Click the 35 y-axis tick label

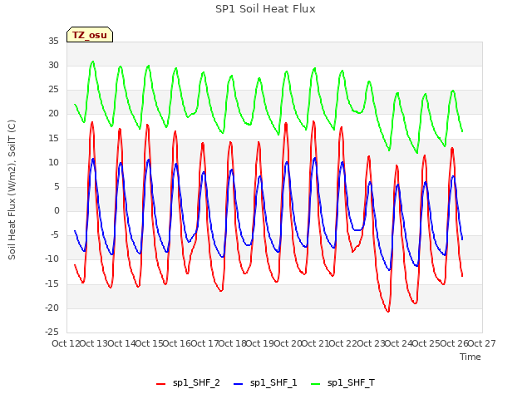[x=53, y=42]
